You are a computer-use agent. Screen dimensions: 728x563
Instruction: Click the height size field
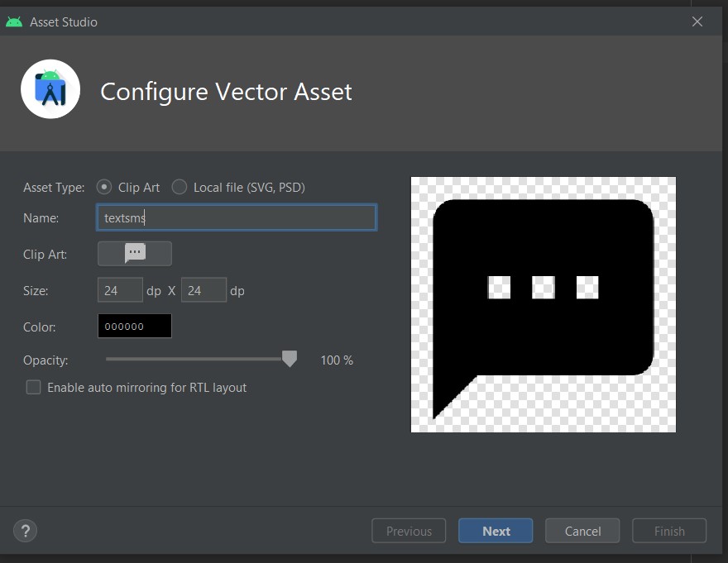[x=204, y=290]
